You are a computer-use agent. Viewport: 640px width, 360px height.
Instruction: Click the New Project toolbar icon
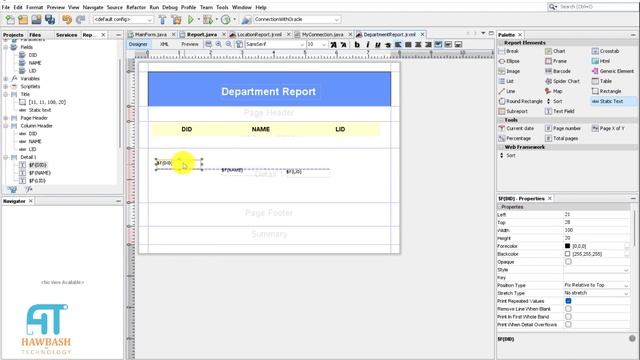pyautogui.click(x=23, y=19)
